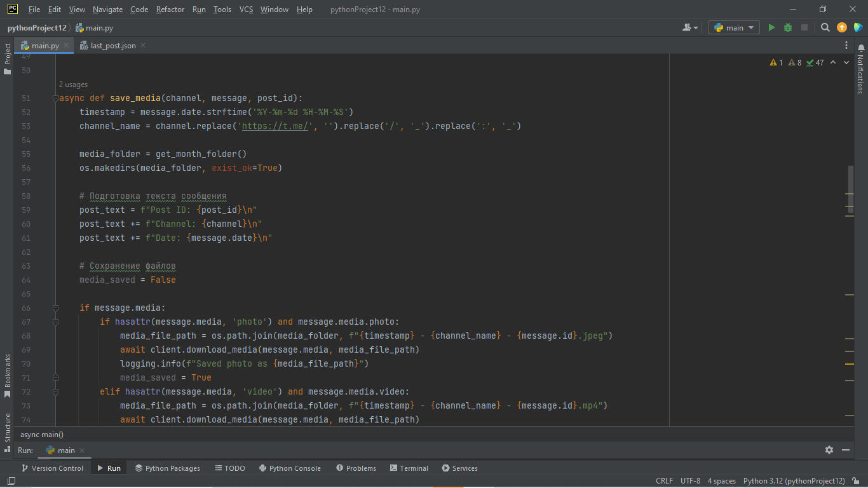Open the main run configuration dropdown

[734, 27]
